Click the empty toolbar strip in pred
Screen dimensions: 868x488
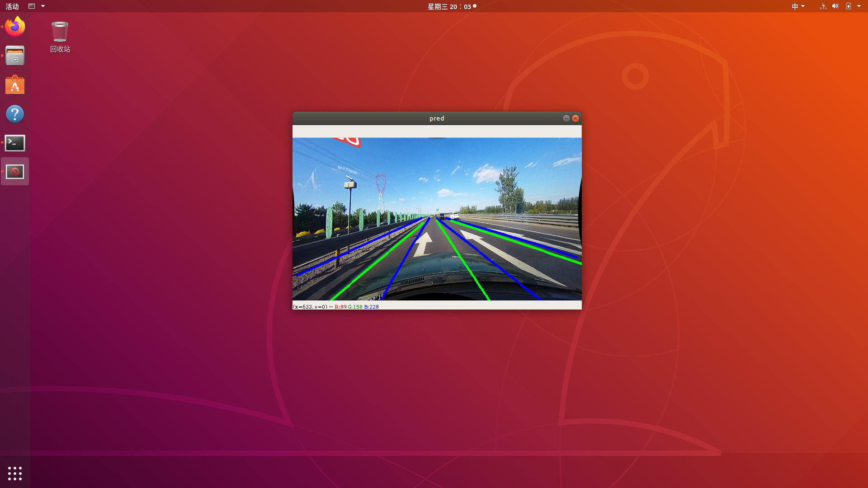coord(437,131)
